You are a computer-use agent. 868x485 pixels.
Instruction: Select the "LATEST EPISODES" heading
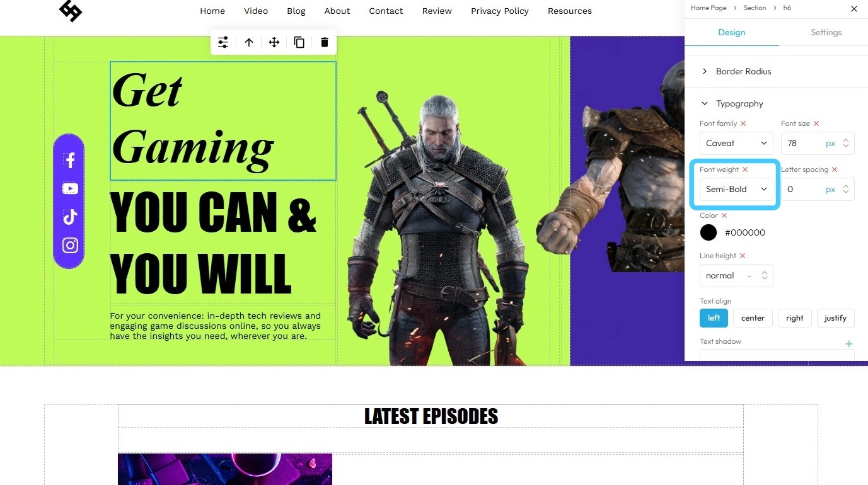[x=431, y=416]
